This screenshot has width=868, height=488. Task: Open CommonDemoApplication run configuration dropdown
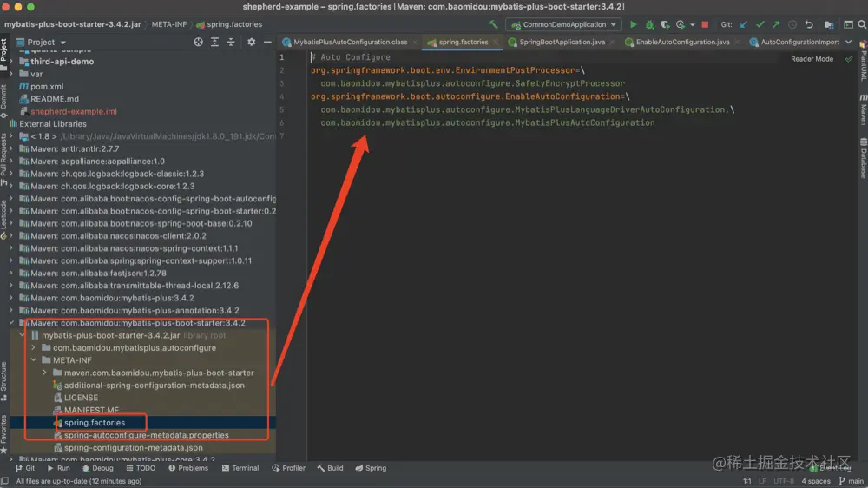tap(563, 24)
